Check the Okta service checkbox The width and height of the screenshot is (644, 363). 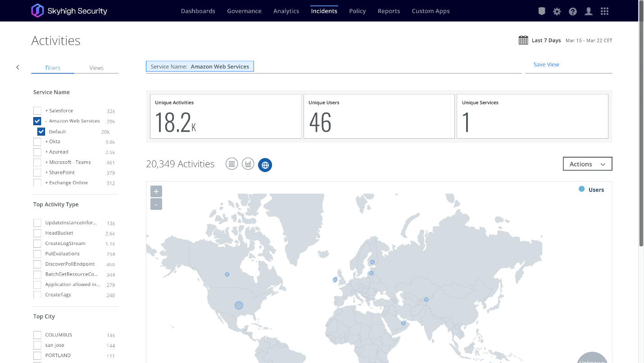[37, 142]
